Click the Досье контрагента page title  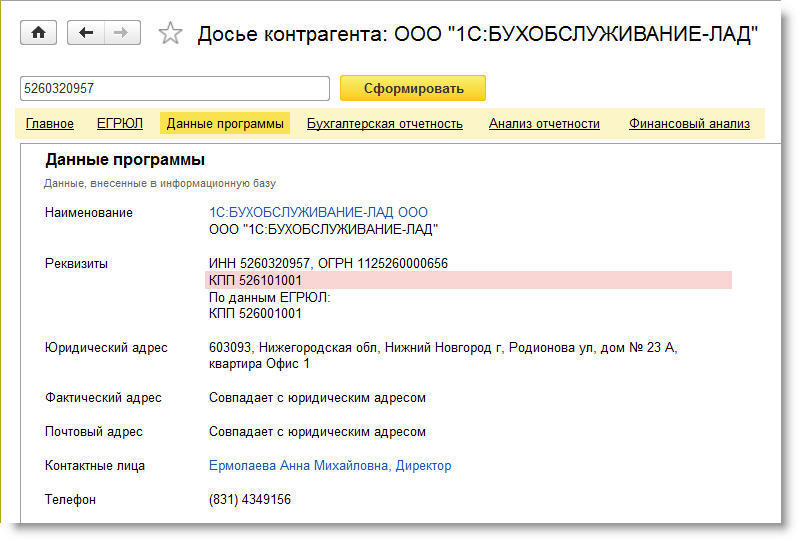pos(477,34)
